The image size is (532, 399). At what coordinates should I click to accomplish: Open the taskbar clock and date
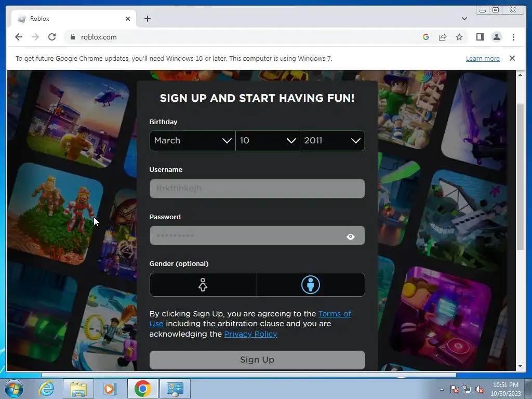click(506, 389)
